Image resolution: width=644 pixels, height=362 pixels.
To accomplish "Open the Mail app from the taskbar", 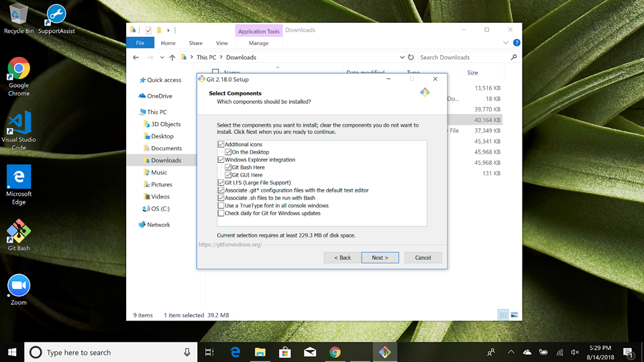I will pyautogui.click(x=310, y=352).
